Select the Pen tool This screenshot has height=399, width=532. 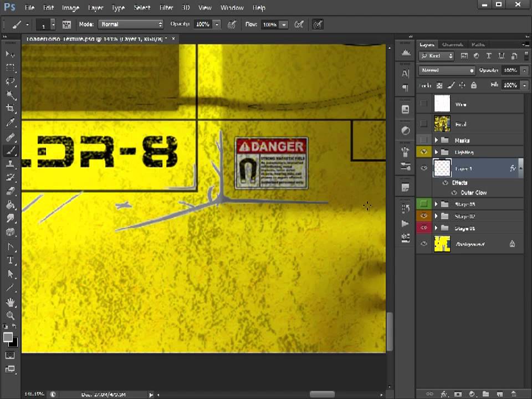pos(10,247)
